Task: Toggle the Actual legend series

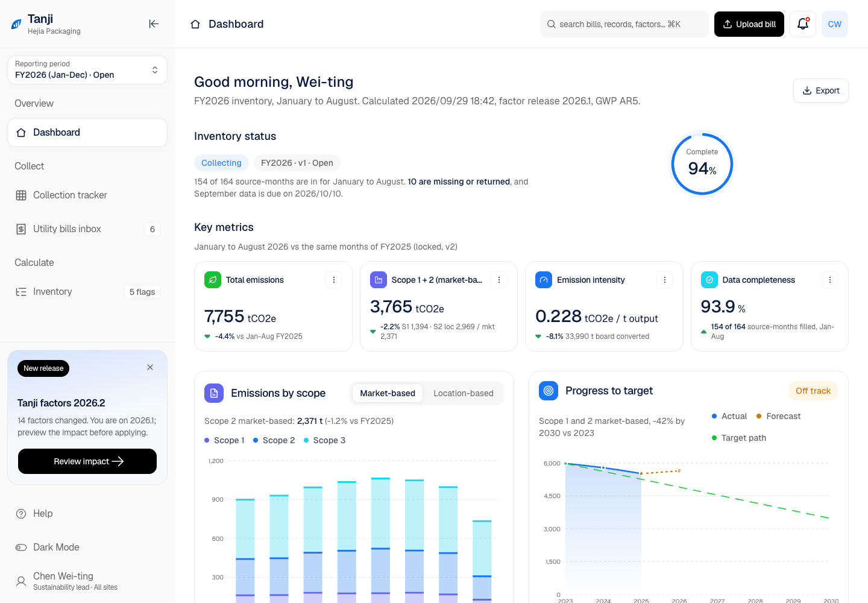Action: click(729, 416)
